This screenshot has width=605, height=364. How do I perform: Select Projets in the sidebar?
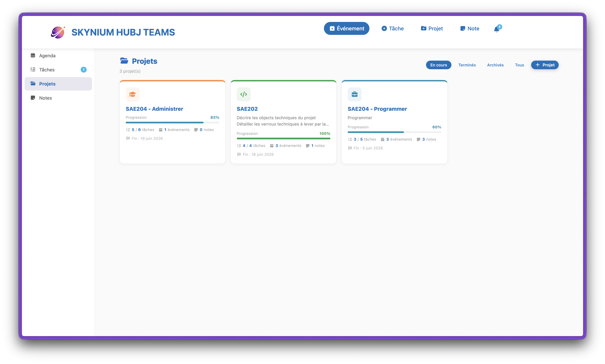click(58, 84)
